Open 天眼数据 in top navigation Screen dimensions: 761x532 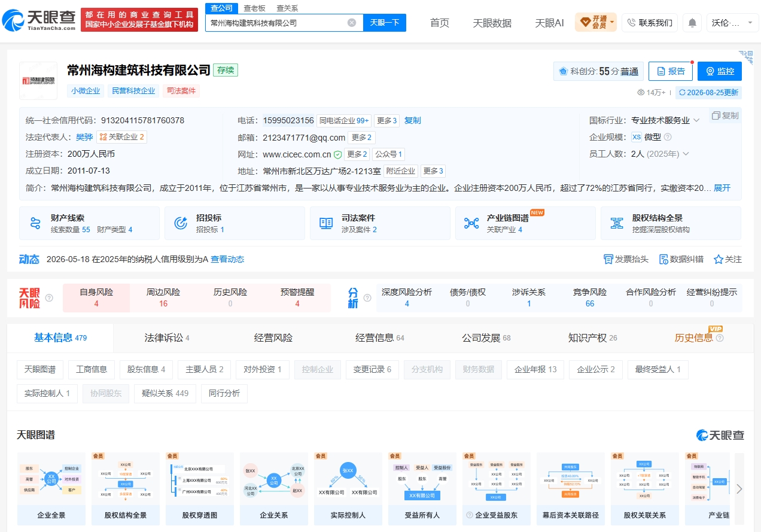point(492,23)
